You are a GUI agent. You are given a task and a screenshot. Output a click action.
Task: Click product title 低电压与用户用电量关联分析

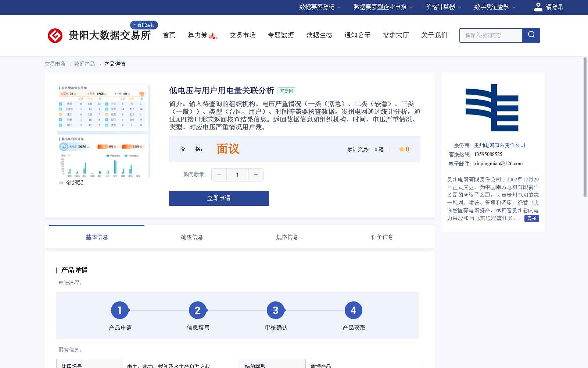222,91
